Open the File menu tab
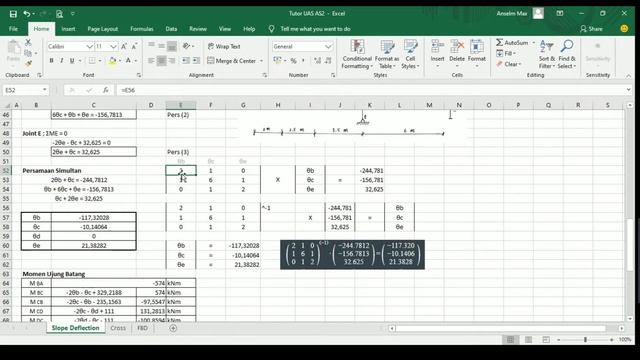This screenshot has width=640, height=360. click(13, 29)
